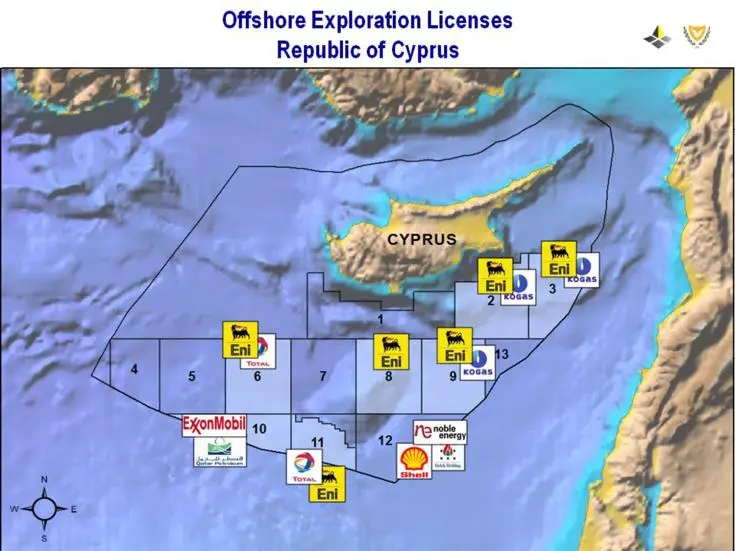Select block number 7 on the map

pos(322,376)
